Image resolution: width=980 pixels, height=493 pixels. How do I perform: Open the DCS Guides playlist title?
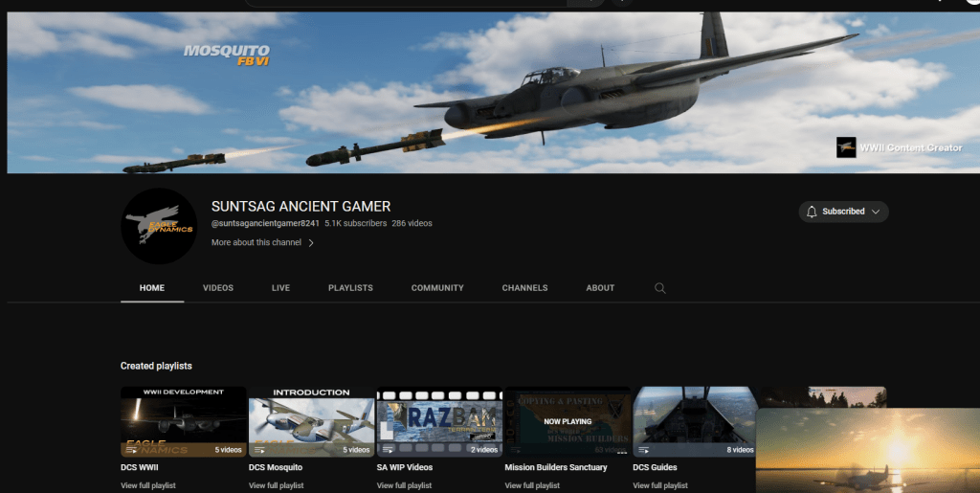(x=656, y=468)
